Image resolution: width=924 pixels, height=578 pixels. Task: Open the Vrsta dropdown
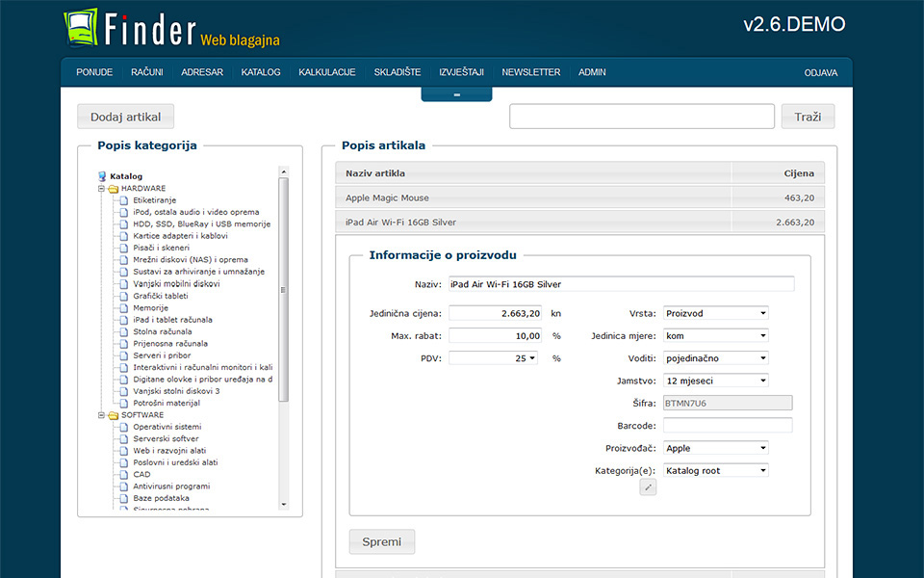[x=716, y=313]
